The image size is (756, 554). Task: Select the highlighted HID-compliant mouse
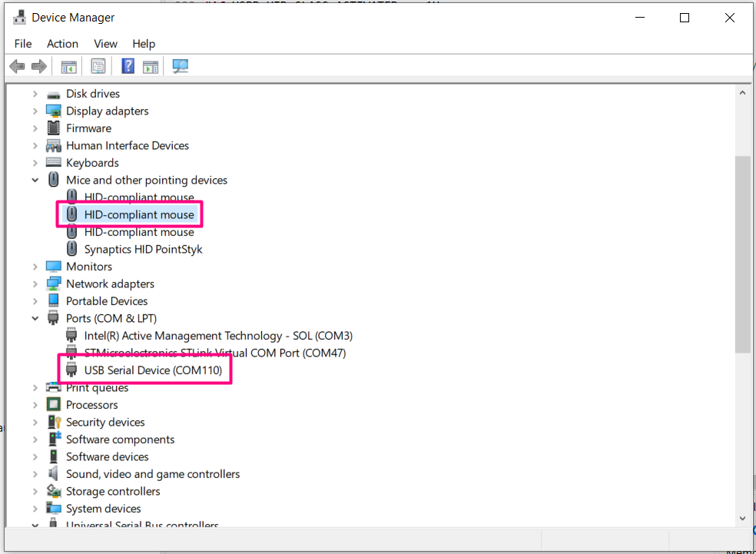click(138, 214)
